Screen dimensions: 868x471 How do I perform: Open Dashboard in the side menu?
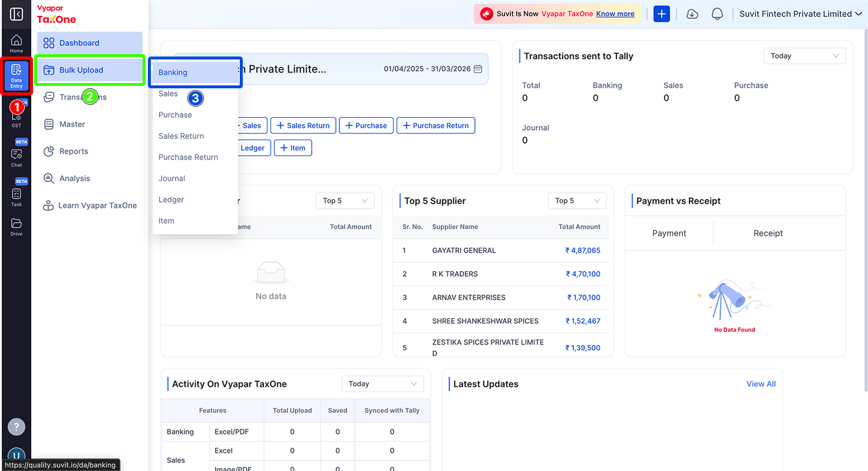point(90,43)
